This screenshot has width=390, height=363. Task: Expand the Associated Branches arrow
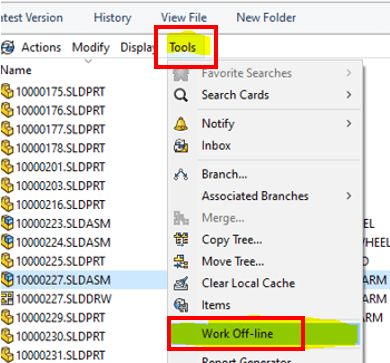coord(349,196)
